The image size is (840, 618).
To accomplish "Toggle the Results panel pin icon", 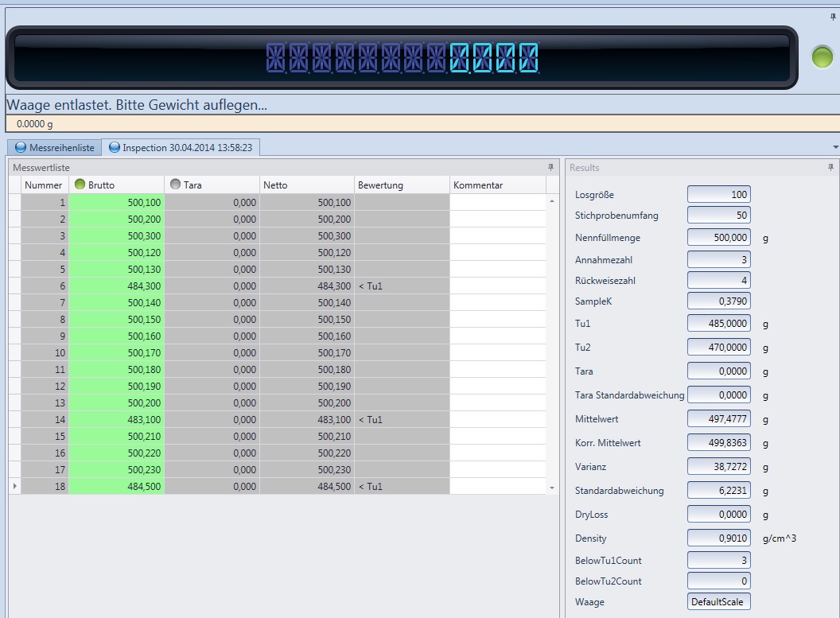I will click(830, 168).
